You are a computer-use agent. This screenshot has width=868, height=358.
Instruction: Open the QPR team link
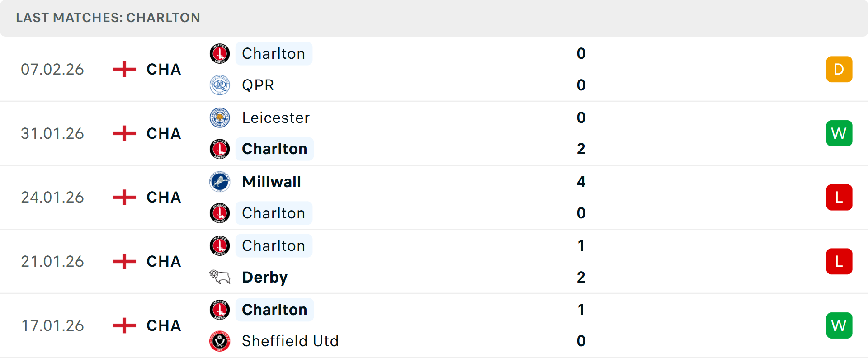[258, 85]
